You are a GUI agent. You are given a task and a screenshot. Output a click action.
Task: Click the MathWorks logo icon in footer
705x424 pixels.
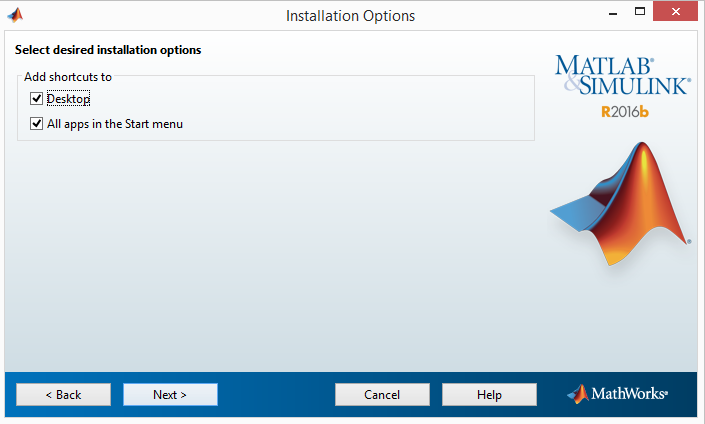(x=577, y=394)
